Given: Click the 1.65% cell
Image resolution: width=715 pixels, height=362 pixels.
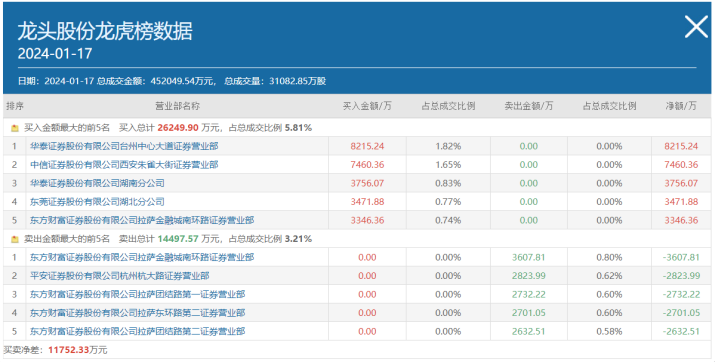Looking at the screenshot, I should click(448, 165).
